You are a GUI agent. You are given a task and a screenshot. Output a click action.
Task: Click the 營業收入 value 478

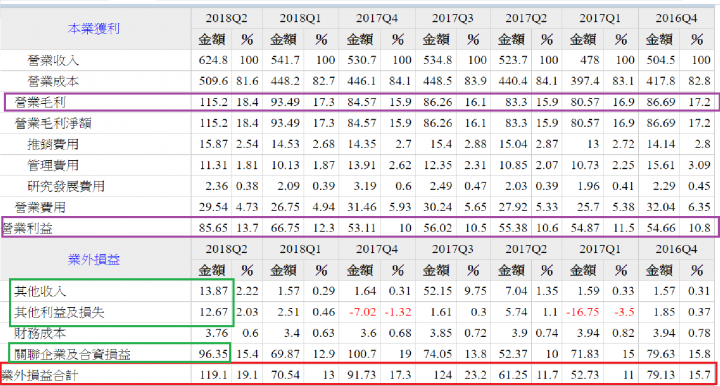(x=590, y=60)
